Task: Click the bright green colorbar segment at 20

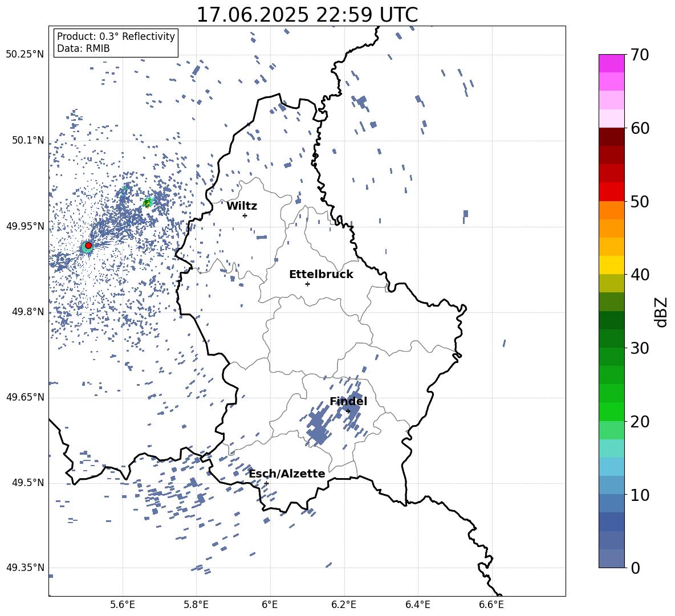Action: 611,411
